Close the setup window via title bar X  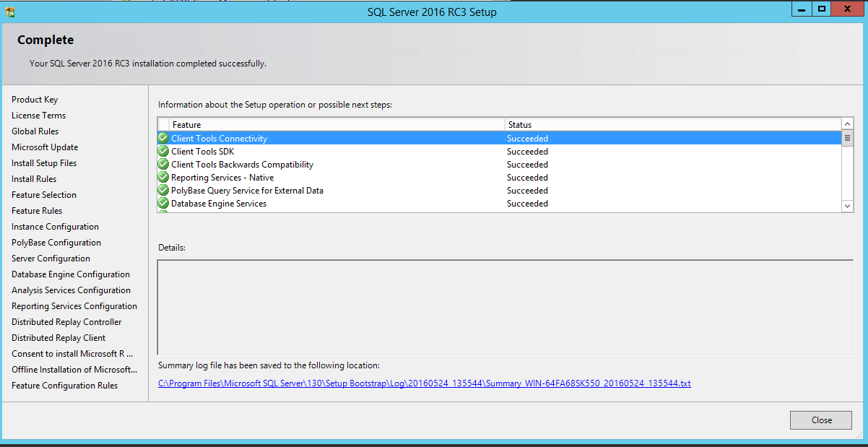pos(847,9)
